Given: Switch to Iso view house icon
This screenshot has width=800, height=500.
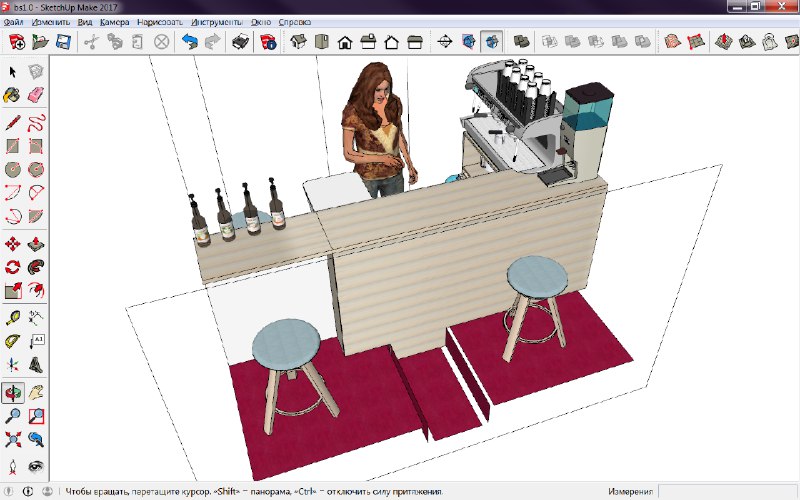Looking at the screenshot, I should pos(297,42).
